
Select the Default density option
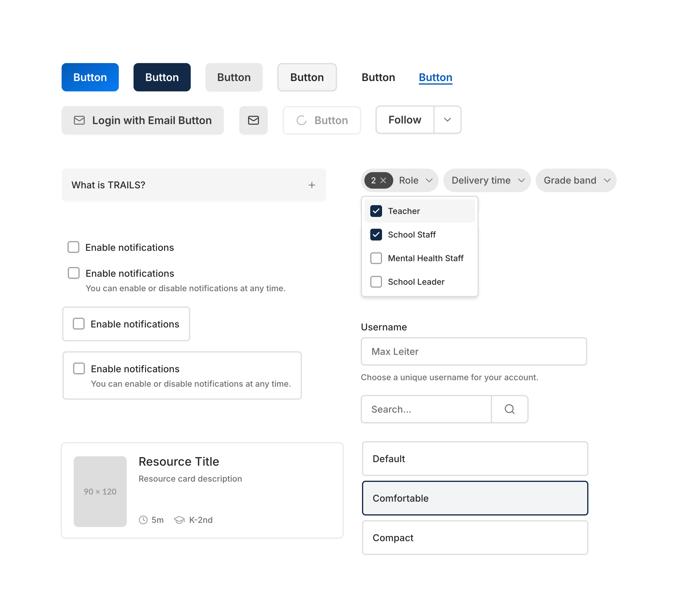coord(475,459)
